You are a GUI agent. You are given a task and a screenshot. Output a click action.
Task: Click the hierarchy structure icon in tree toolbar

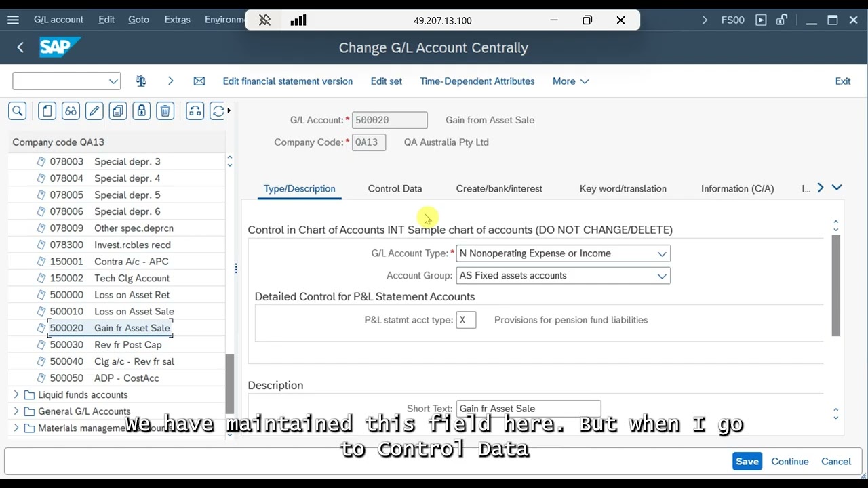click(195, 111)
